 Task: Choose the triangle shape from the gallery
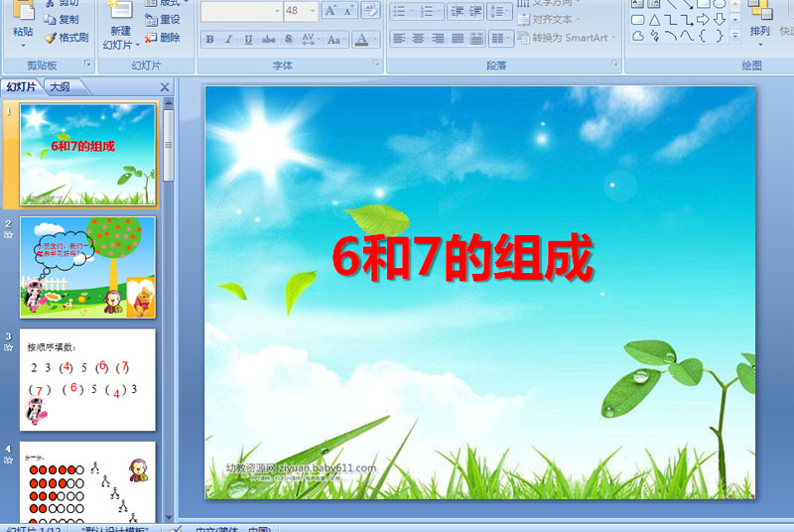click(654, 20)
